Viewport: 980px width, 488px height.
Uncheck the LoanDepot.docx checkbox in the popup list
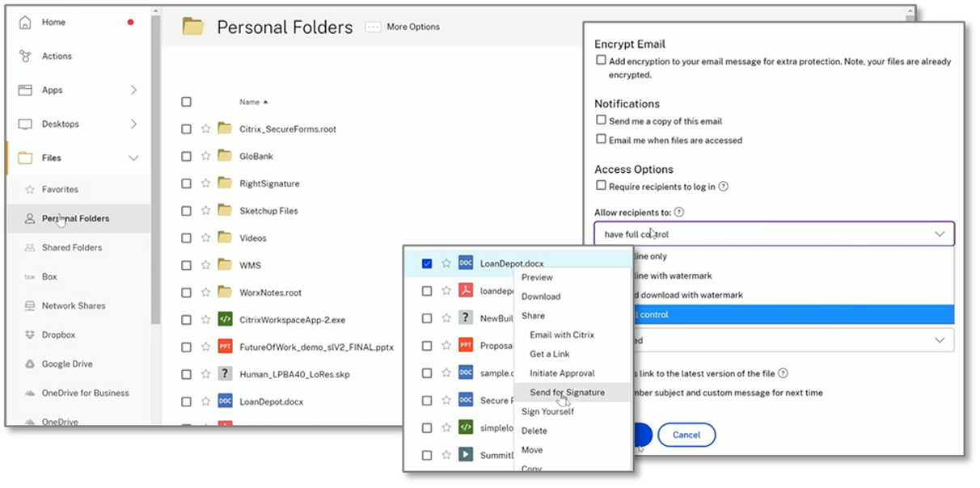tap(427, 263)
